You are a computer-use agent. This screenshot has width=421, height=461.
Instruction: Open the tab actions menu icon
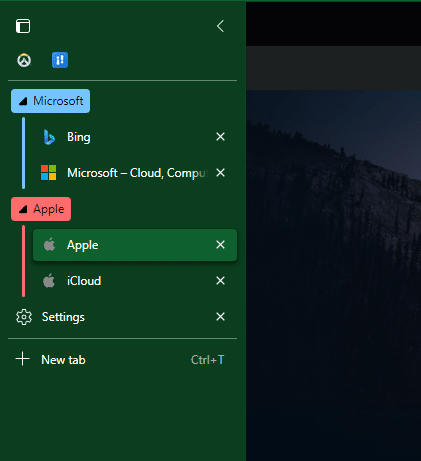click(23, 26)
